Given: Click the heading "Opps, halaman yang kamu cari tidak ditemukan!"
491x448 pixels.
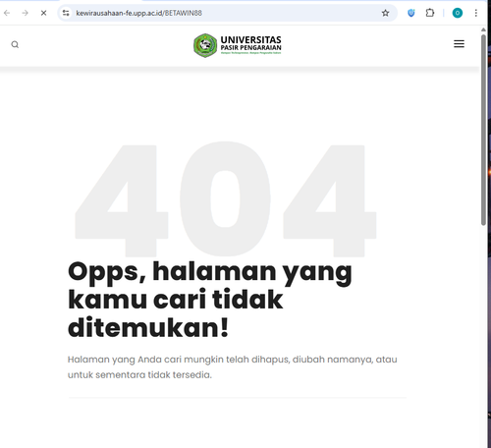Looking at the screenshot, I should pos(210,300).
